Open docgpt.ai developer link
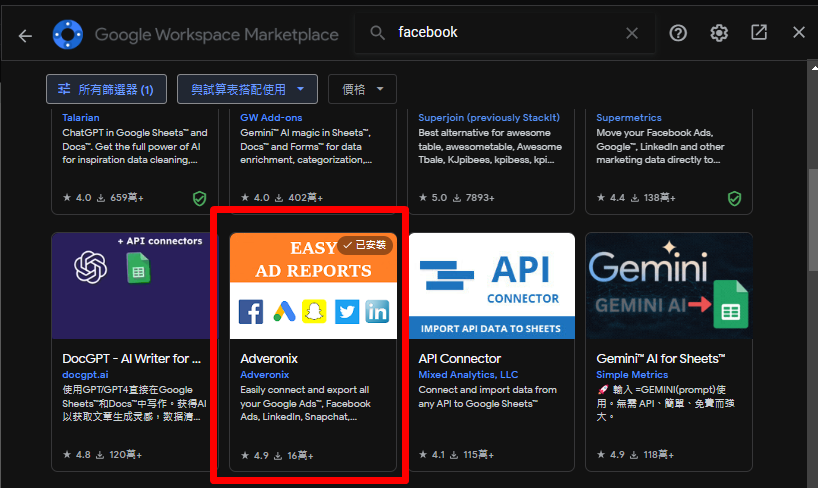 86,375
